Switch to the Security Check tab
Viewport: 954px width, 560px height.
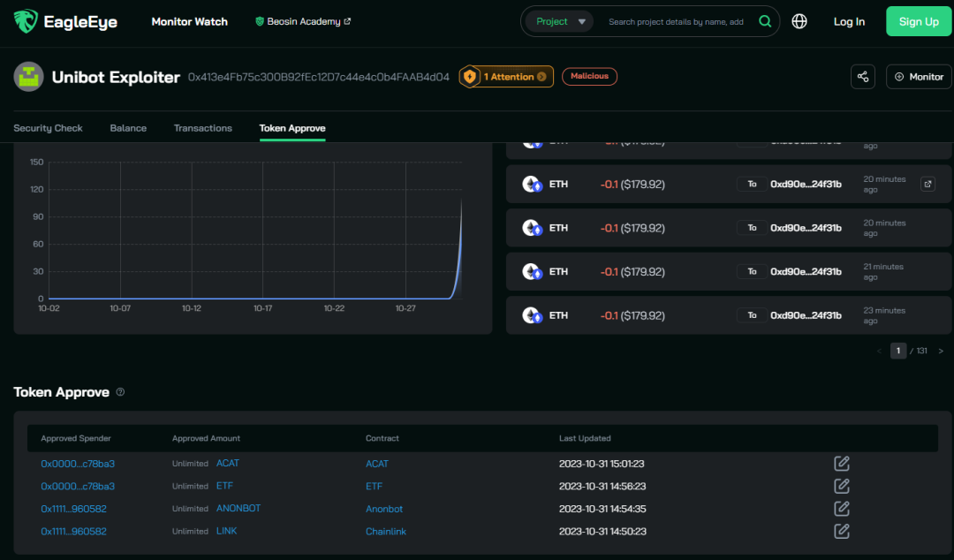48,128
